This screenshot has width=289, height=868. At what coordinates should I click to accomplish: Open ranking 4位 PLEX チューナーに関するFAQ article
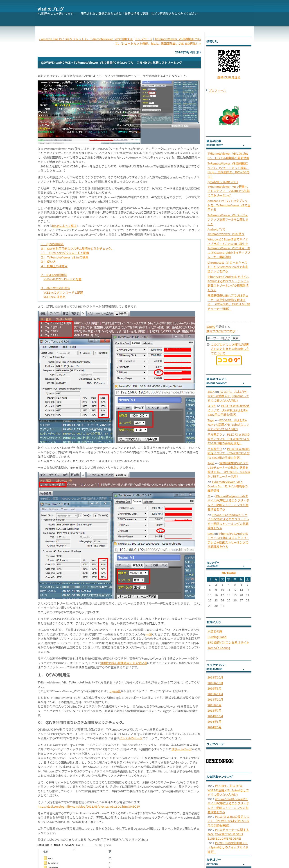(228, 834)
